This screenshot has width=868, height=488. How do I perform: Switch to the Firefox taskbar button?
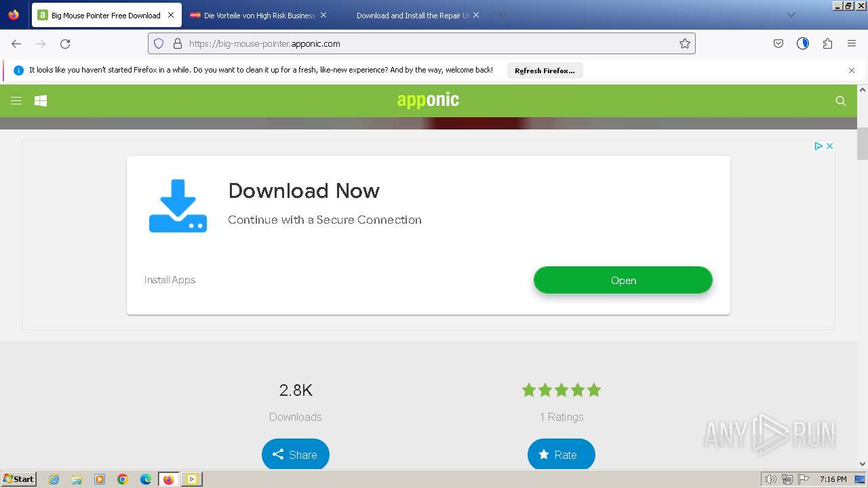tap(169, 479)
